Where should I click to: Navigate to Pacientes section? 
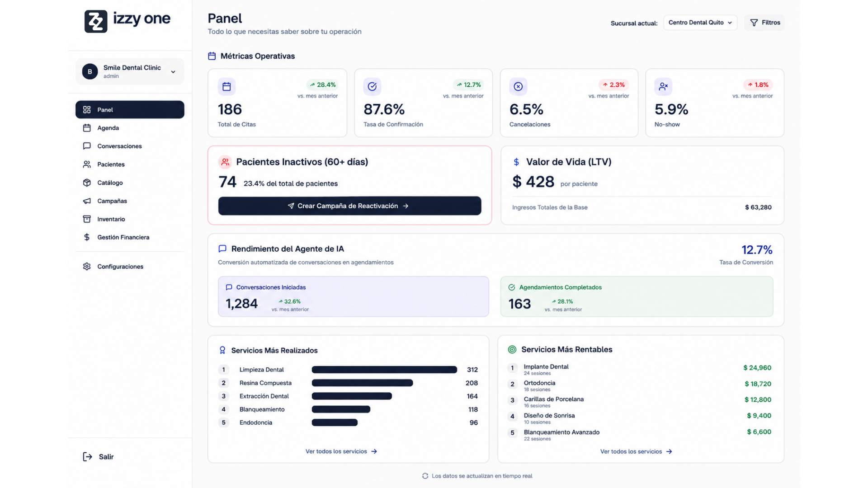pyautogui.click(x=130, y=164)
